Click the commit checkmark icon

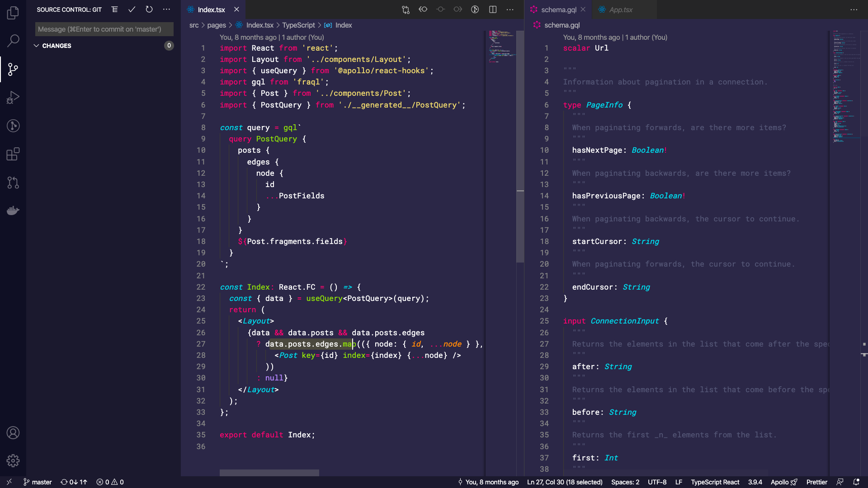[x=132, y=9]
